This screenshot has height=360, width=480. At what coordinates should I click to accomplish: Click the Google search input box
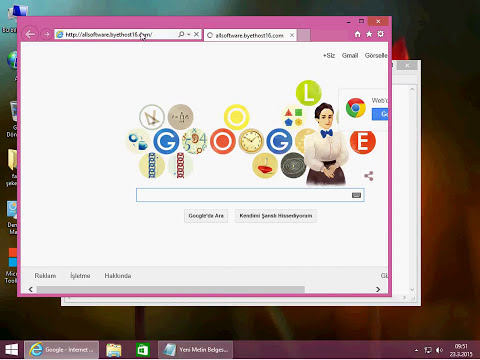tap(250, 195)
